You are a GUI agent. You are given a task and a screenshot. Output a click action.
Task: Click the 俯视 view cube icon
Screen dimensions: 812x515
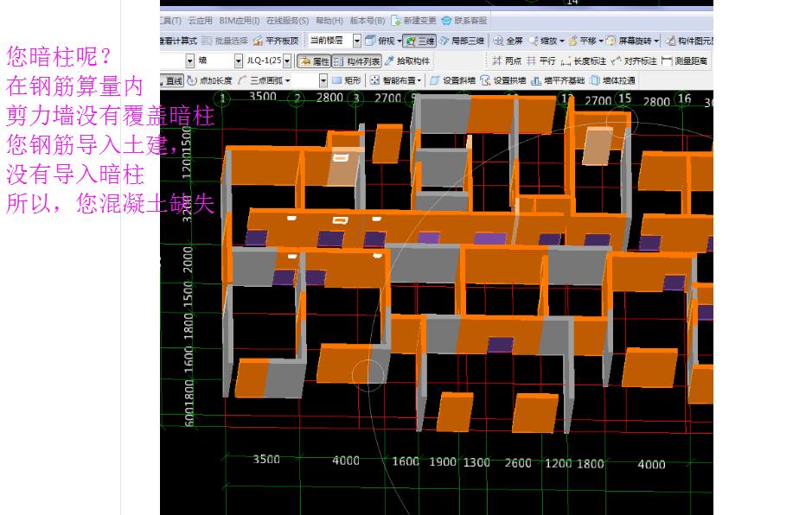click(x=370, y=41)
